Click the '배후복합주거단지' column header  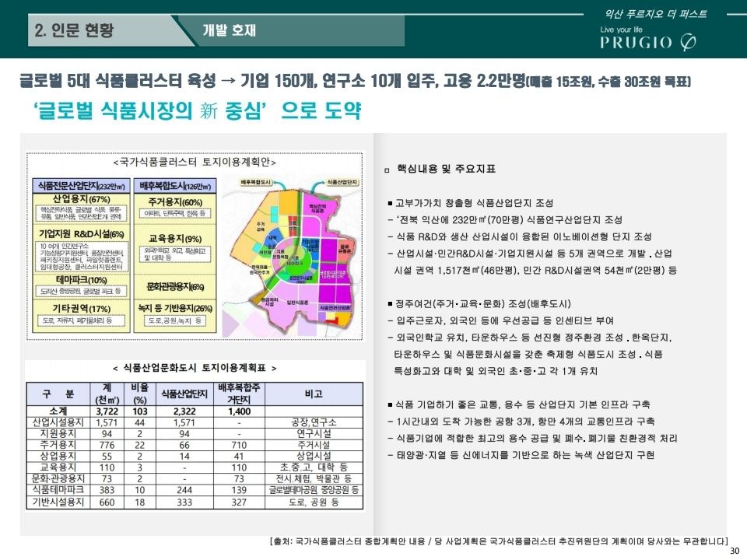click(x=239, y=394)
